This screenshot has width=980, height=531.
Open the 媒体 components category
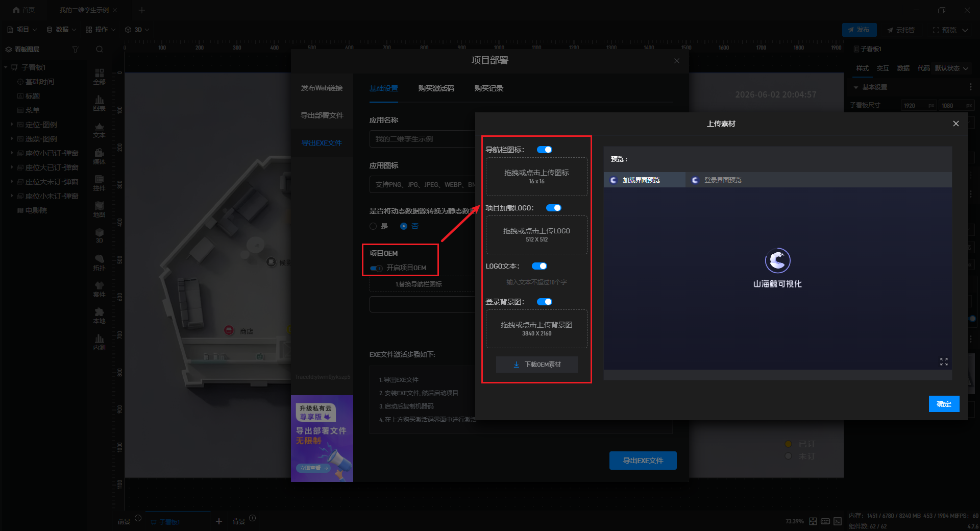(x=100, y=156)
